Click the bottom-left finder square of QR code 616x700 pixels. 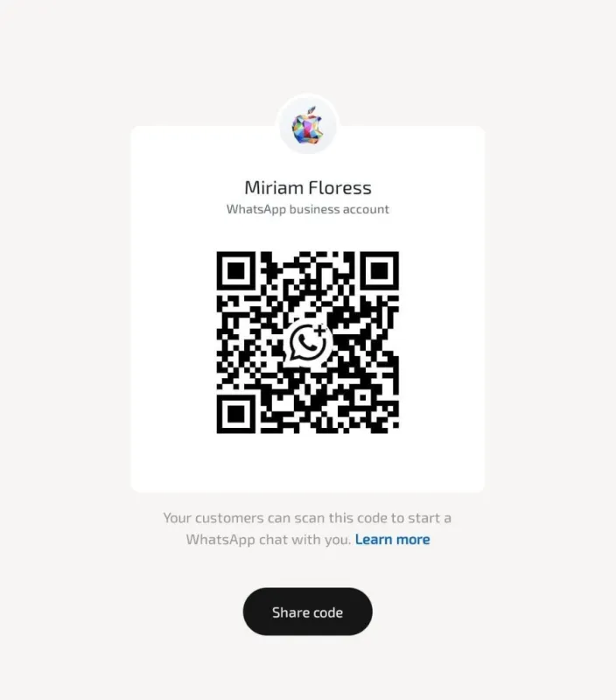[x=236, y=414]
